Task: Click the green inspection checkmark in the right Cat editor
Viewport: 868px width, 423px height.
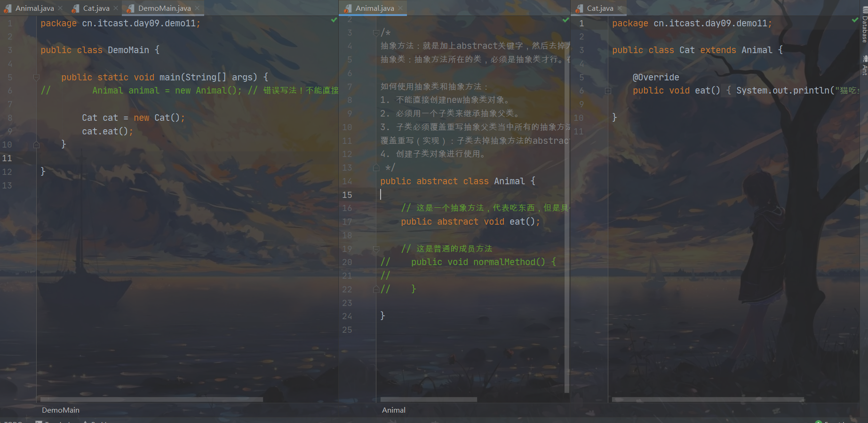Action: coord(855,20)
